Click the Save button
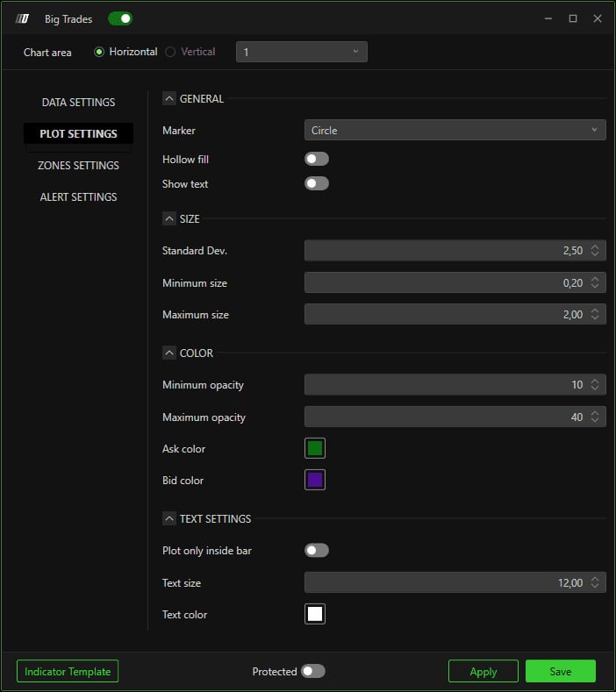This screenshot has width=616, height=692. 561,671
